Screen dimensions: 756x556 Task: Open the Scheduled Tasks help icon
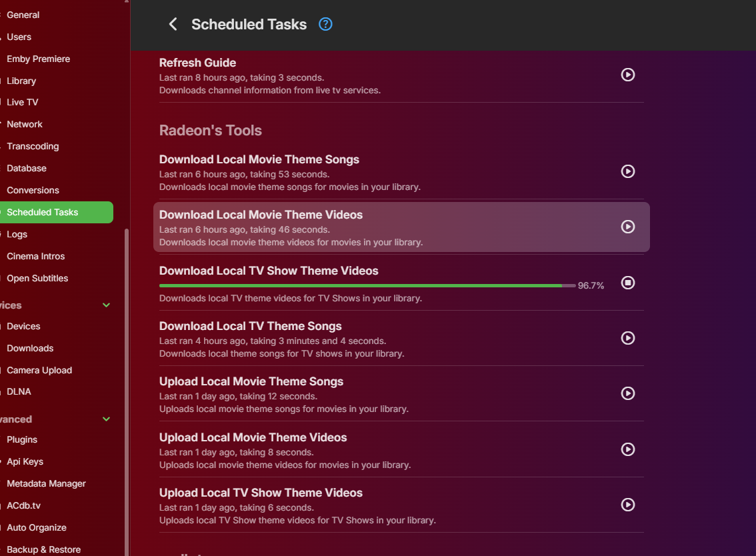pos(325,25)
